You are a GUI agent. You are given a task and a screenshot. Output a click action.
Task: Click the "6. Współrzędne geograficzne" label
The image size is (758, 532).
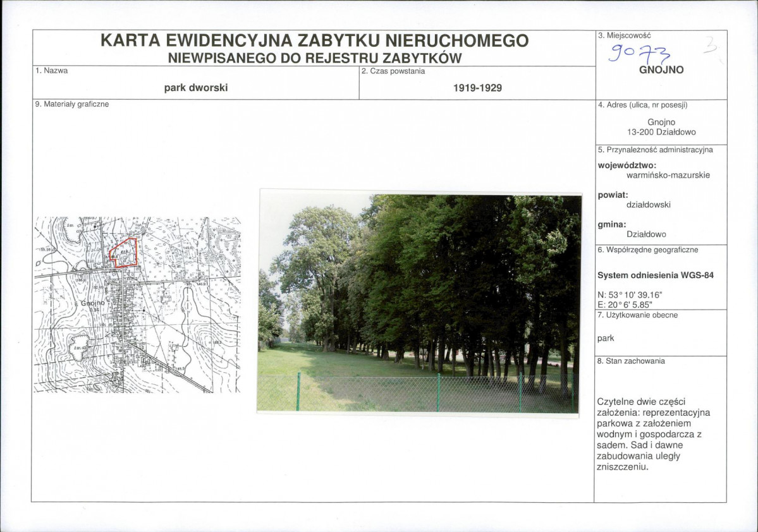[648, 250]
